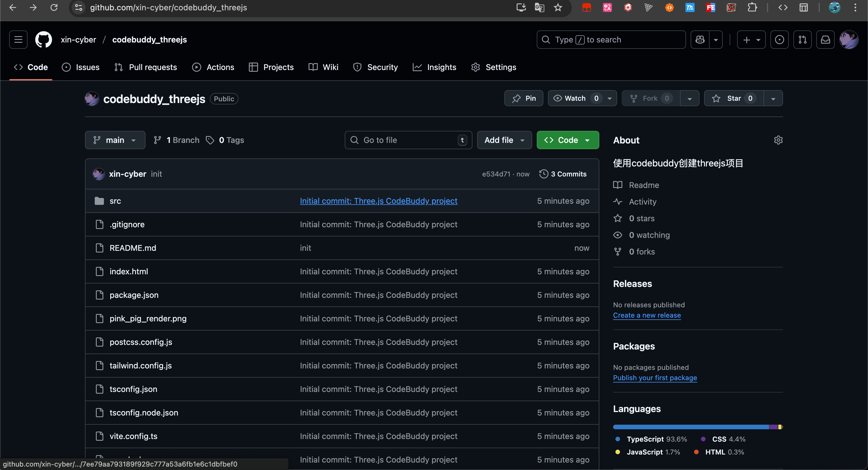Open the 1 Branch link
Screen dimensions: 868x470
pyautogui.click(x=177, y=140)
